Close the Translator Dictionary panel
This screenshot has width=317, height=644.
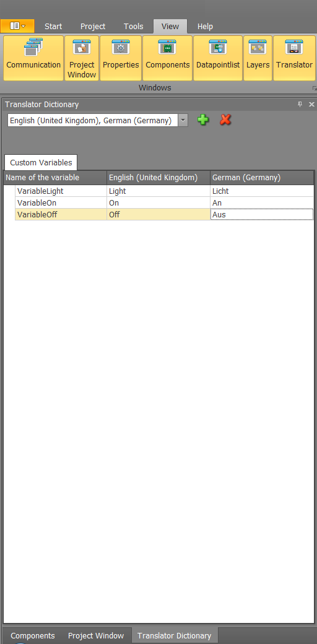[311, 104]
